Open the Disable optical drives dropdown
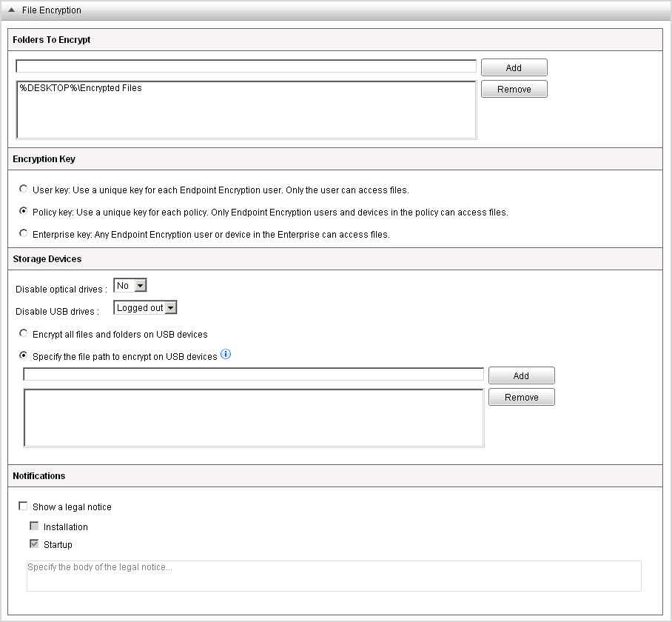 (131, 286)
